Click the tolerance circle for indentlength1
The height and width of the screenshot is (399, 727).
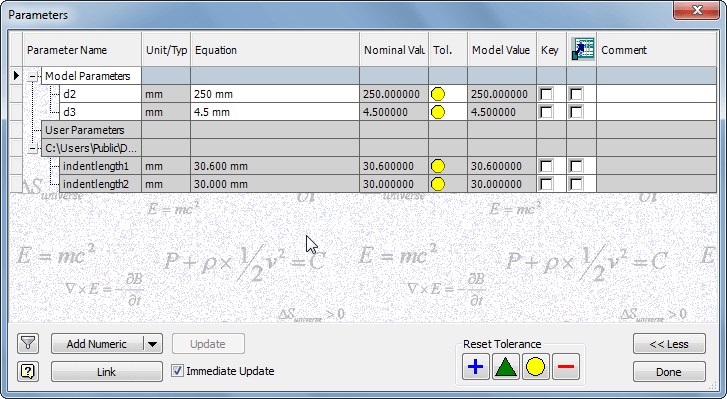point(438,166)
